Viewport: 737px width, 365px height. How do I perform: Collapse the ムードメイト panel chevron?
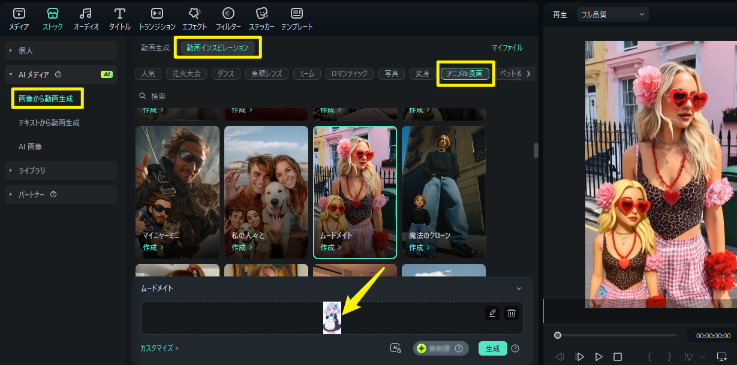point(519,288)
